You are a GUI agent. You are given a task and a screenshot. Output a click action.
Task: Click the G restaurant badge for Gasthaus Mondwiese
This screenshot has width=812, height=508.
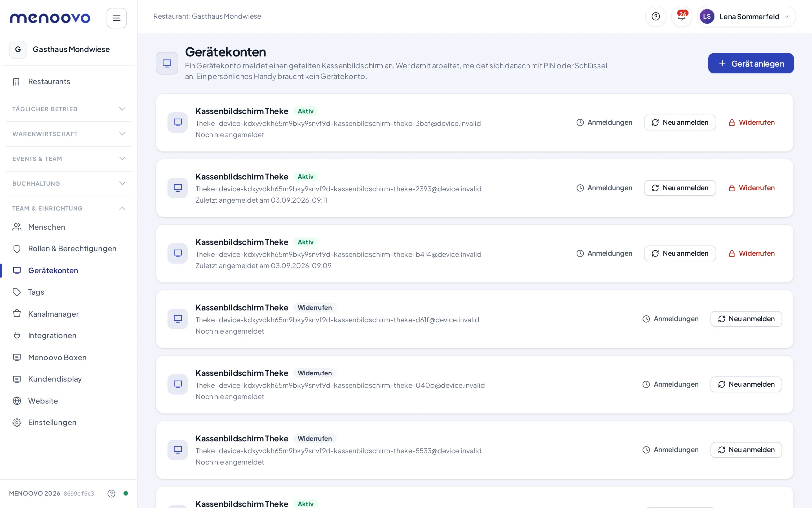point(18,49)
